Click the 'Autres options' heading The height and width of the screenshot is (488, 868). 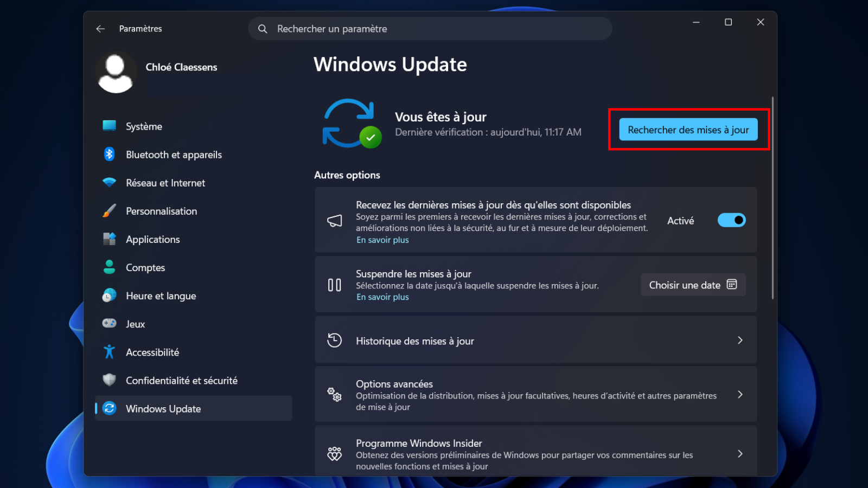[347, 175]
